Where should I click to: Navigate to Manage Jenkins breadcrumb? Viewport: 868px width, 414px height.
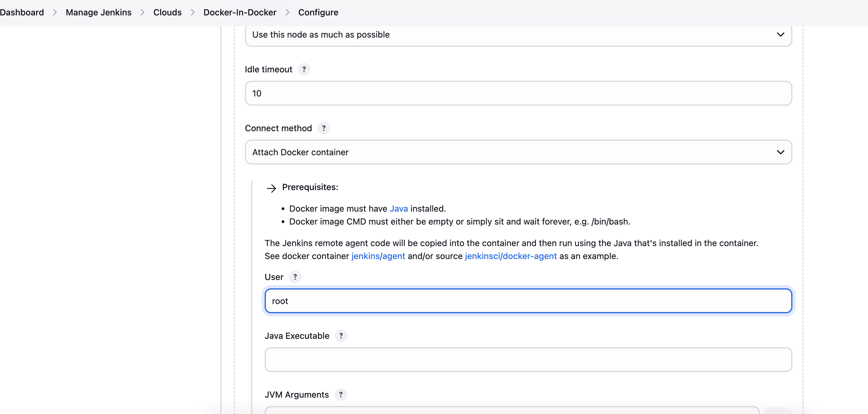point(98,12)
